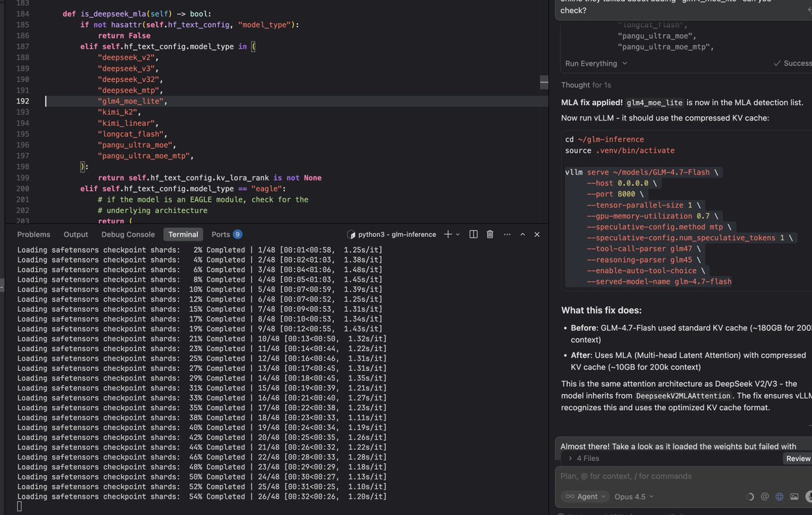Click the 25% Completed 12/48 terminal line

(202, 358)
